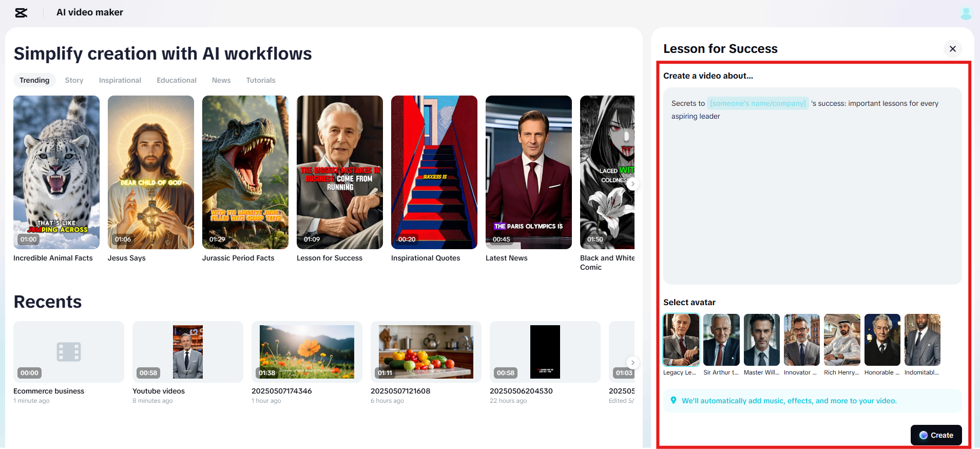Open the Educational tab
Screen dimensions: 980x449
click(177, 80)
